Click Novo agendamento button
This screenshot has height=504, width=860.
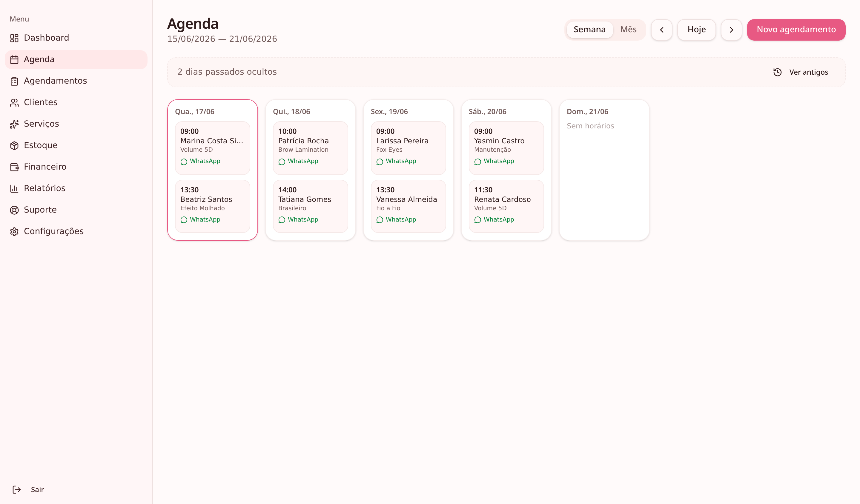coord(796,30)
